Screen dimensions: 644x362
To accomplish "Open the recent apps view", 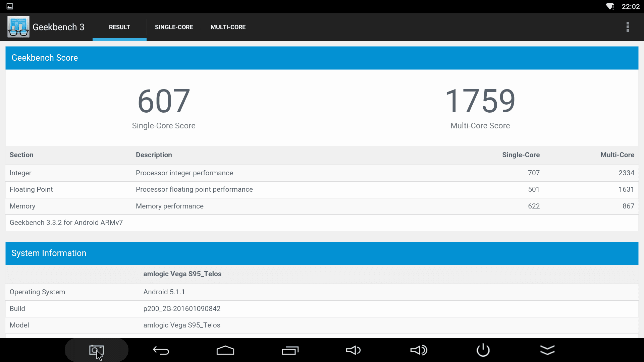I will click(x=290, y=350).
